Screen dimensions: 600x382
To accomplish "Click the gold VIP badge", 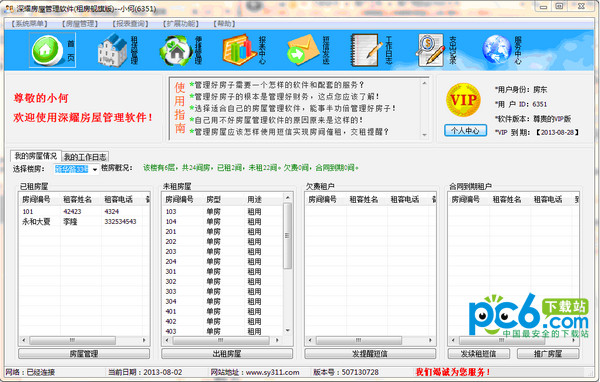I will pyautogui.click(x=463, y=100).
